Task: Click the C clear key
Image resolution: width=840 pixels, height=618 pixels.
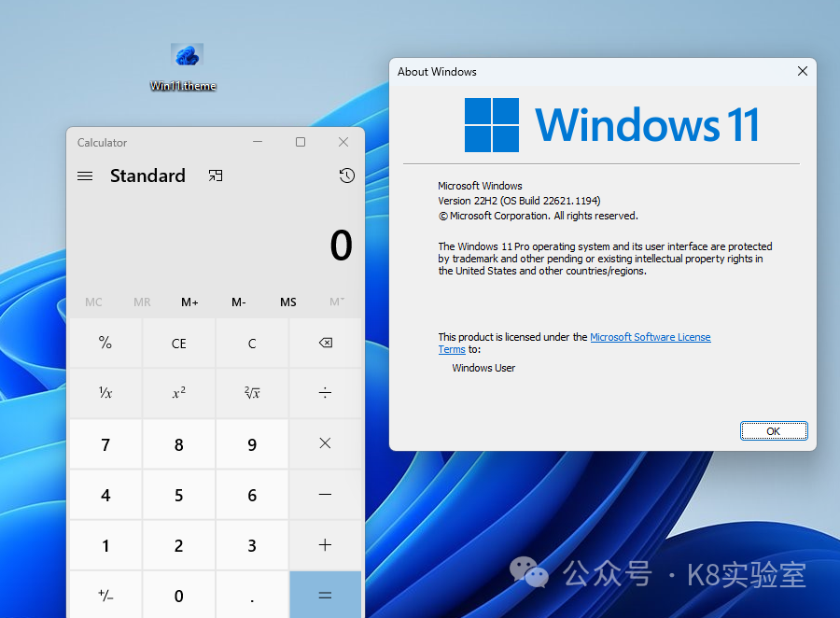Action: 252,343
